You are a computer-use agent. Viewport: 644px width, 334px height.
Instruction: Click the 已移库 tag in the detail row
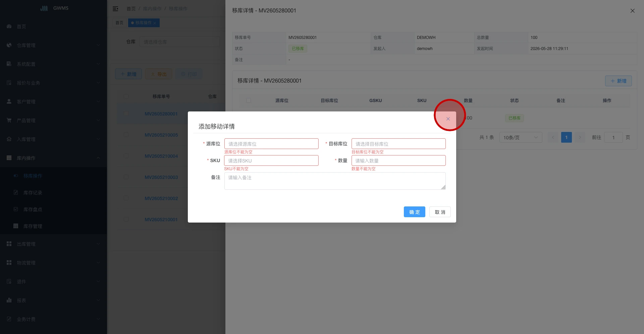point(515,118)
